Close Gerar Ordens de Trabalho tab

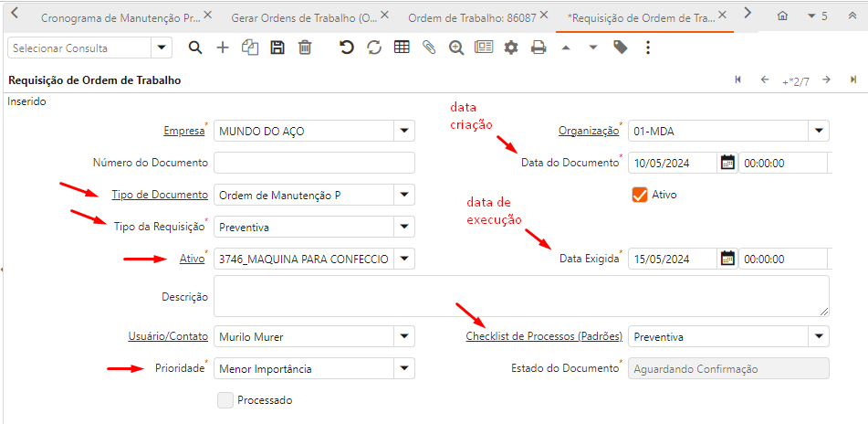385,15
